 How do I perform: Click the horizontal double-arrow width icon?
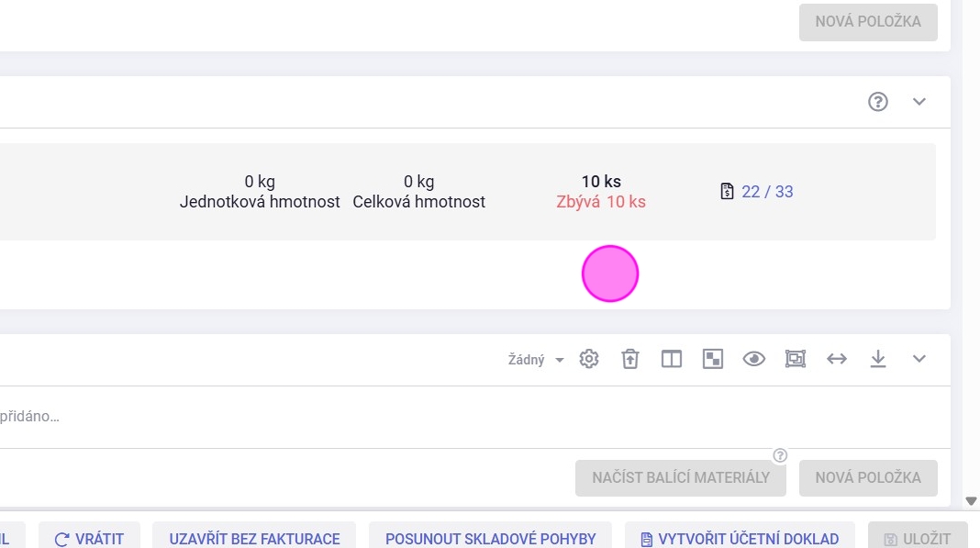pyautogui.click(x=837, y=359)
